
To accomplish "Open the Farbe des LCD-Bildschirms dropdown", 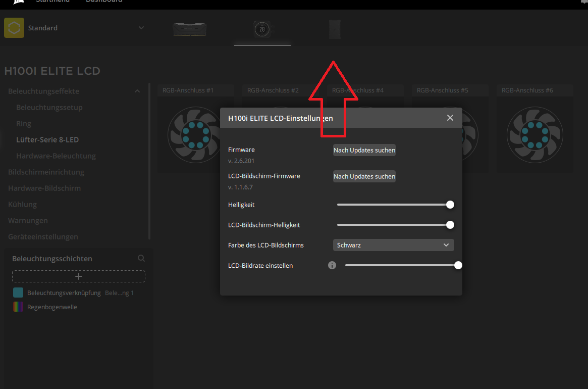I will (393, 245).
